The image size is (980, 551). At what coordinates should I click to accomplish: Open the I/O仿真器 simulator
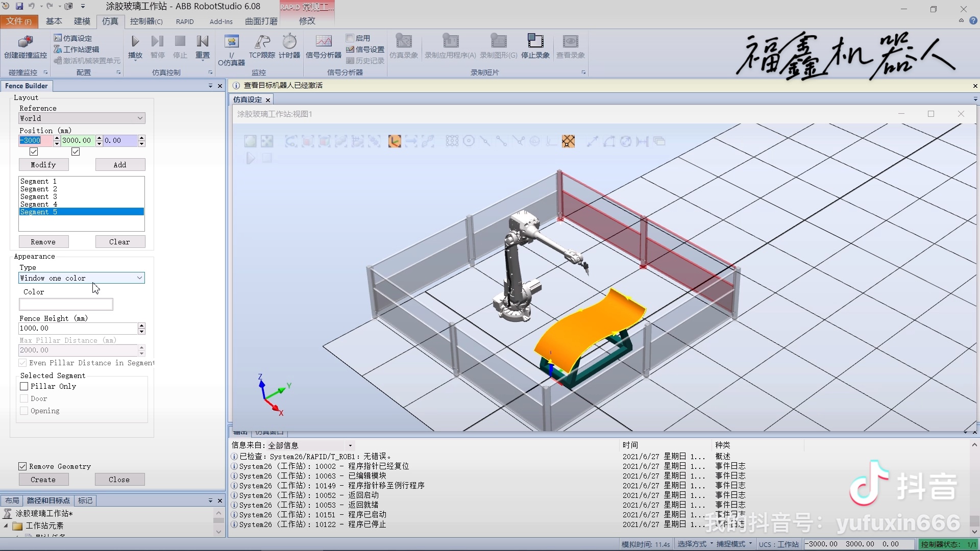(231, 50)
